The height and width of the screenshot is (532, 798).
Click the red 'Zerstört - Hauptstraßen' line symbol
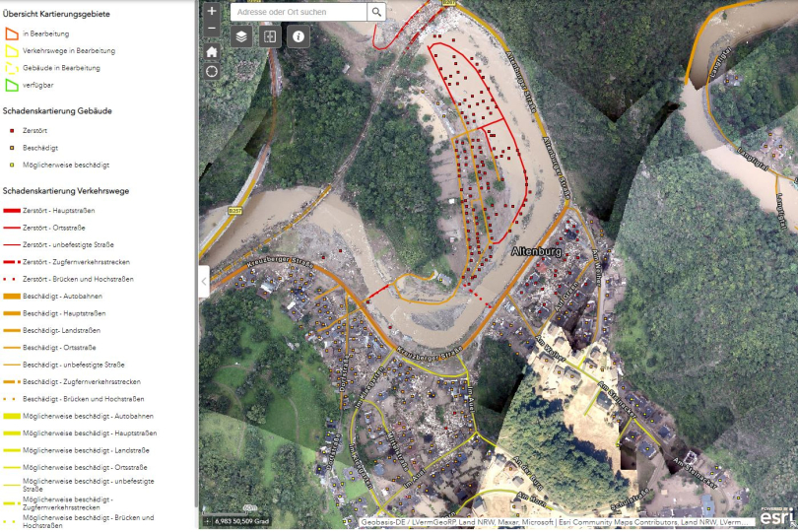(12, 211)
